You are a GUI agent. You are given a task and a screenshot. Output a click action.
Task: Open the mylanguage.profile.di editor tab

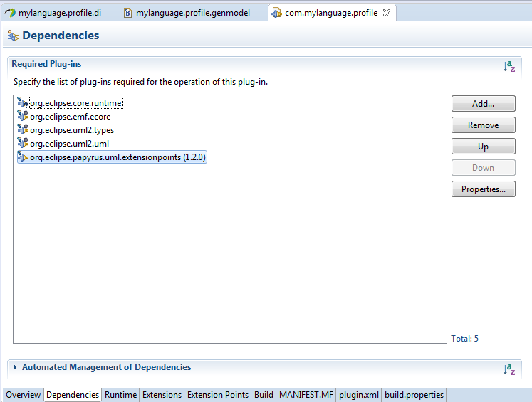[x=60, y=13]
